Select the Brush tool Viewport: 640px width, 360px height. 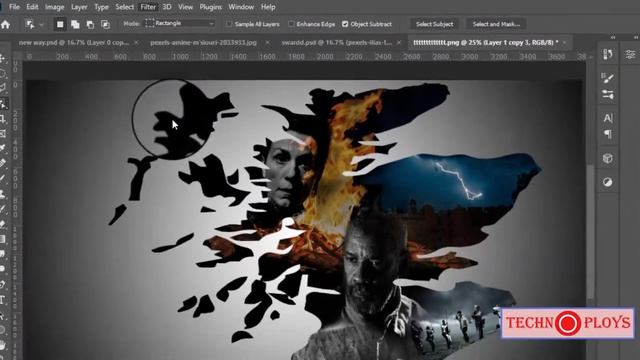(3, 178)
